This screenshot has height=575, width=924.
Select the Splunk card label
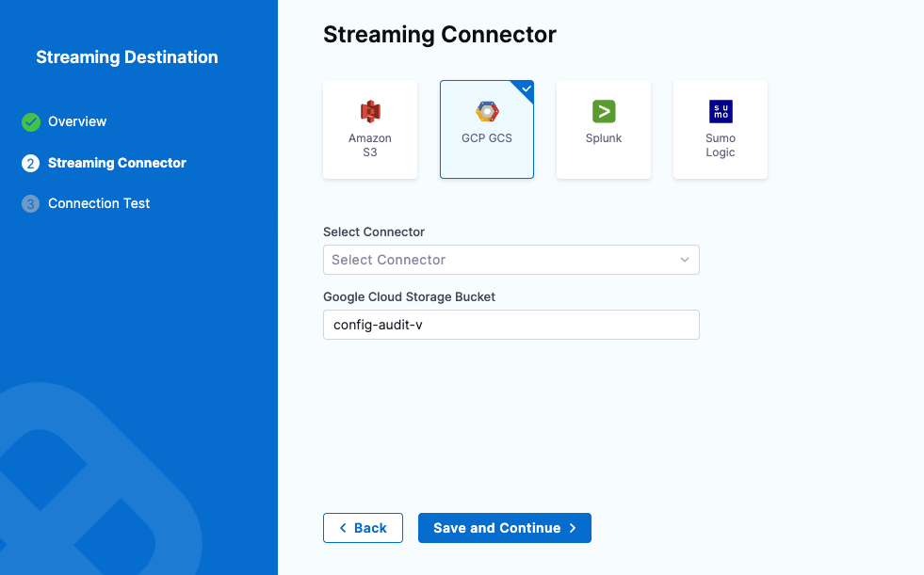point(604,138)
